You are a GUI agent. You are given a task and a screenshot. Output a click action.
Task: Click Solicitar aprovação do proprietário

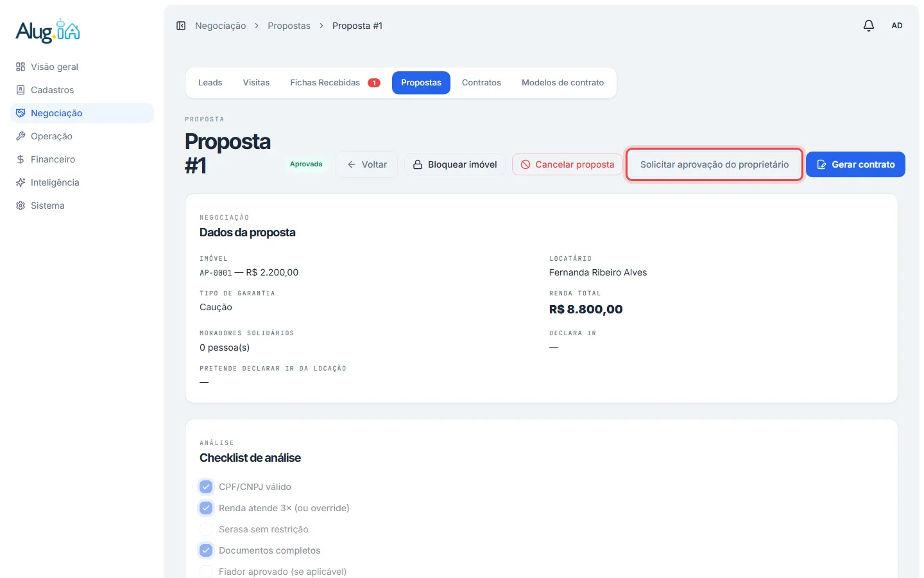click(714, 164)
